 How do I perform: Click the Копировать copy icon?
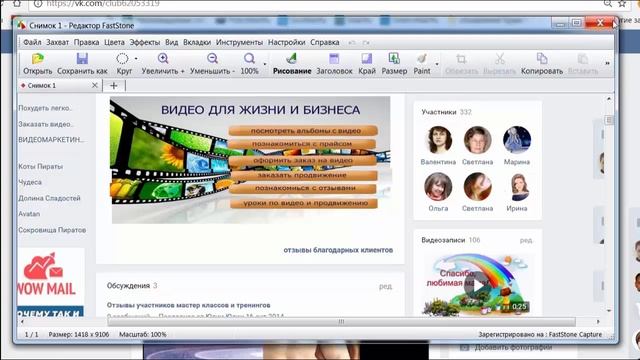click(x=542, y=59)
